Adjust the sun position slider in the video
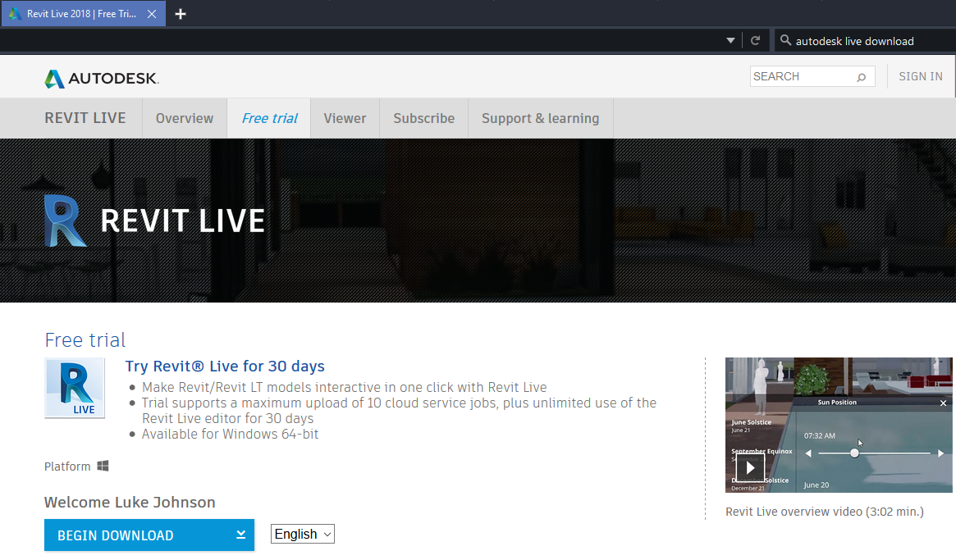Screen dimensions: 956x560 853,452
